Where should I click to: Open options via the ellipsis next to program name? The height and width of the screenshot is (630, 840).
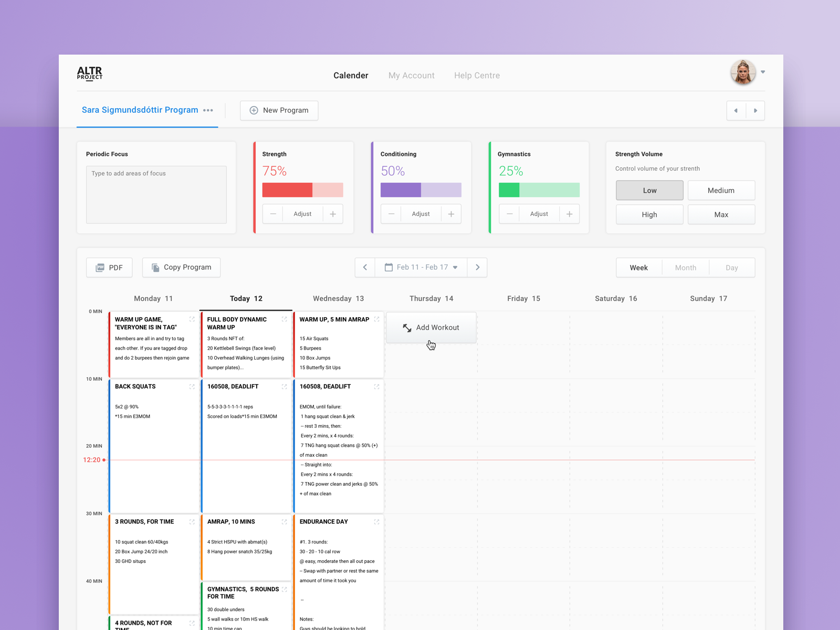click(208, 110)
